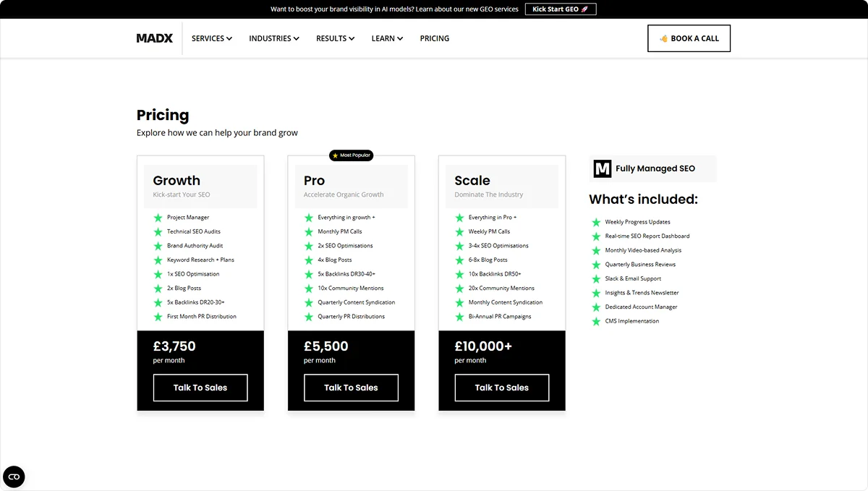Open the RESULTS dropdown menu

coord(335,38)
